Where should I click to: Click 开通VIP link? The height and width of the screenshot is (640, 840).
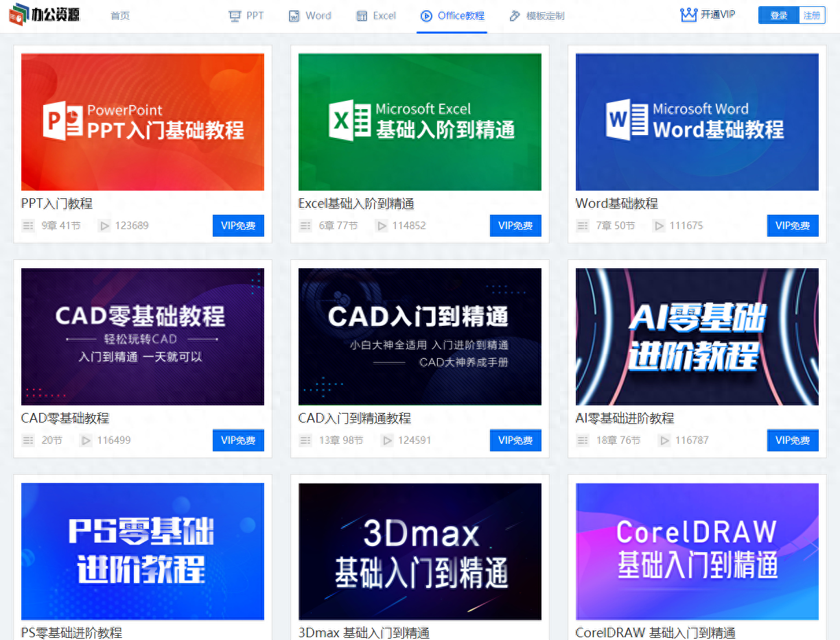pyautogui.click(x=718, y=14)
